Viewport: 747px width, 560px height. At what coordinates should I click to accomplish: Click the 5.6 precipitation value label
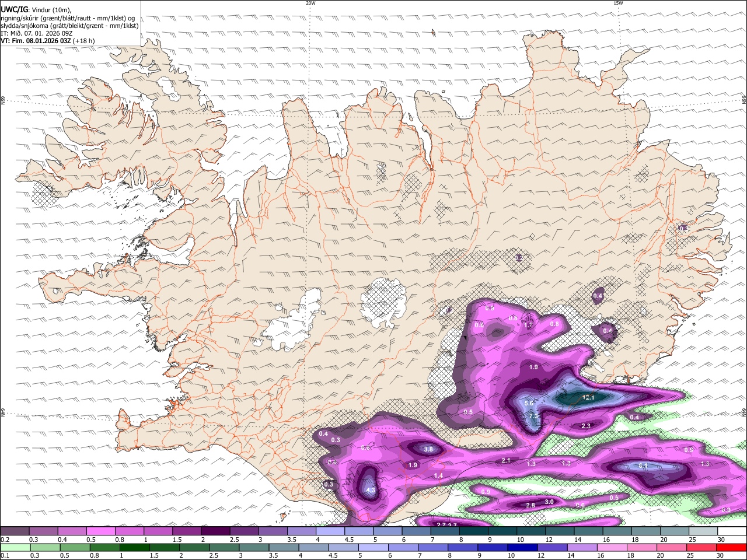pyautogui.click(x=529, y=403)
